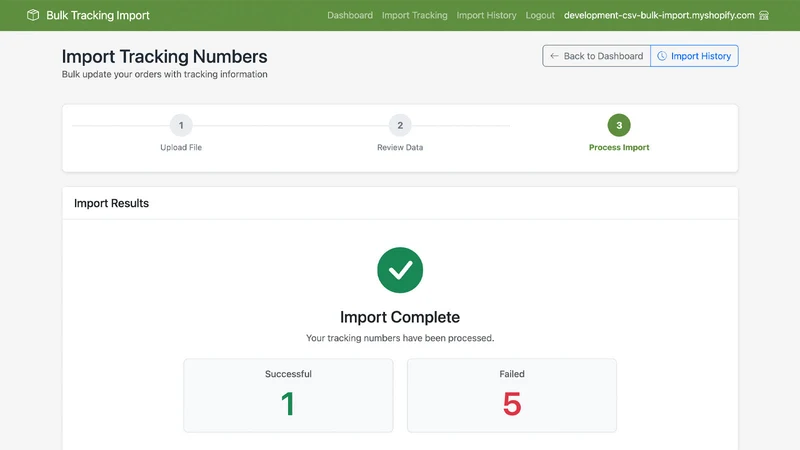800x450 pixels.
Task: Click the green successful count 1
Action: 288,404
